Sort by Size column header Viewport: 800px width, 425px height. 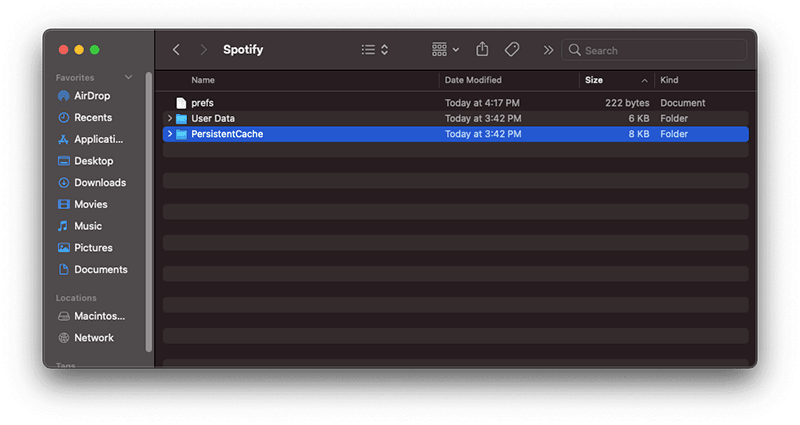[593, 80]
